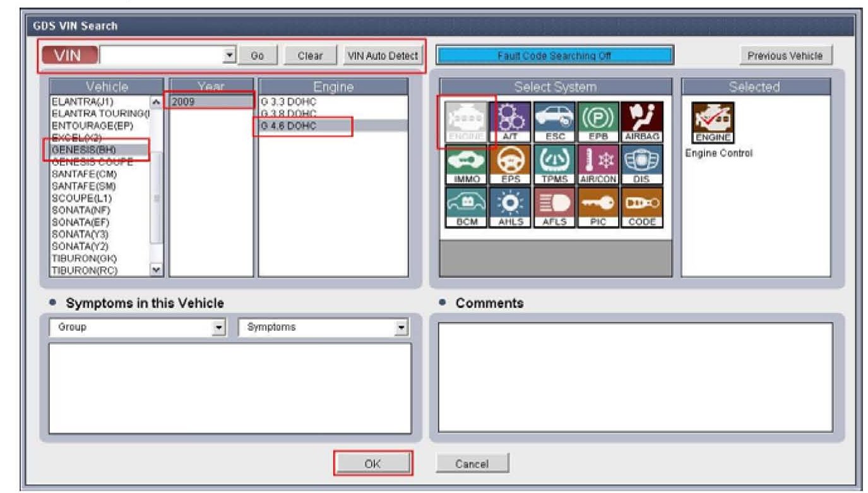The image size is (868, 493).
Task: Select G 3.3 DOHC engine option
Action: coord(288,102)
